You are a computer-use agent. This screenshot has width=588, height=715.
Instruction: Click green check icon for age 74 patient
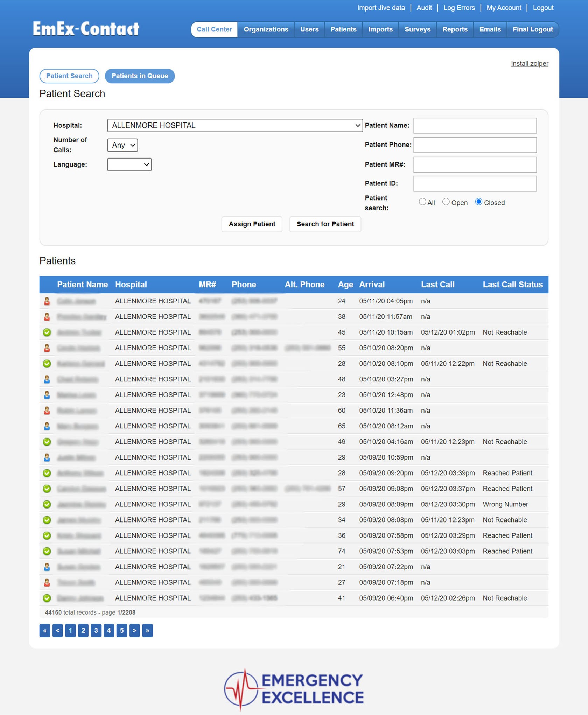click(47, 551)
